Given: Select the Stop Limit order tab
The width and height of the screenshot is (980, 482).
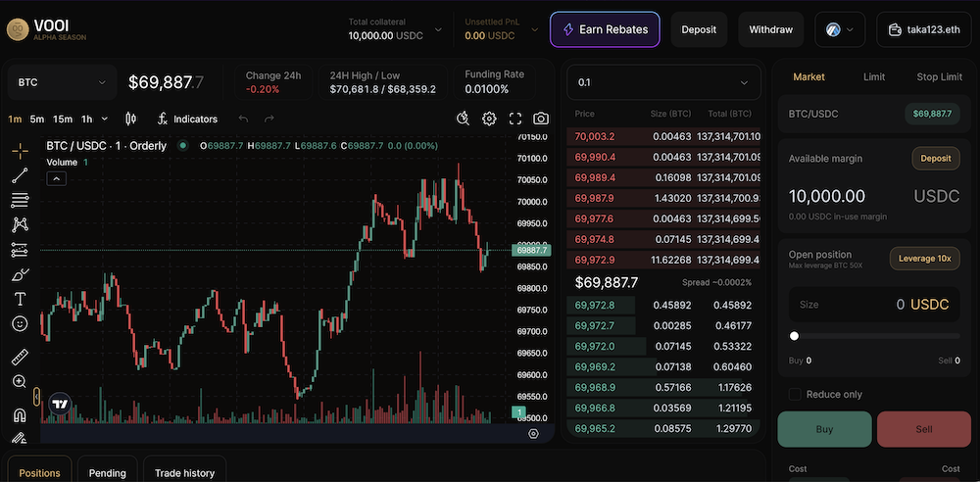Looking at the screenshot, I should point(940,76).
